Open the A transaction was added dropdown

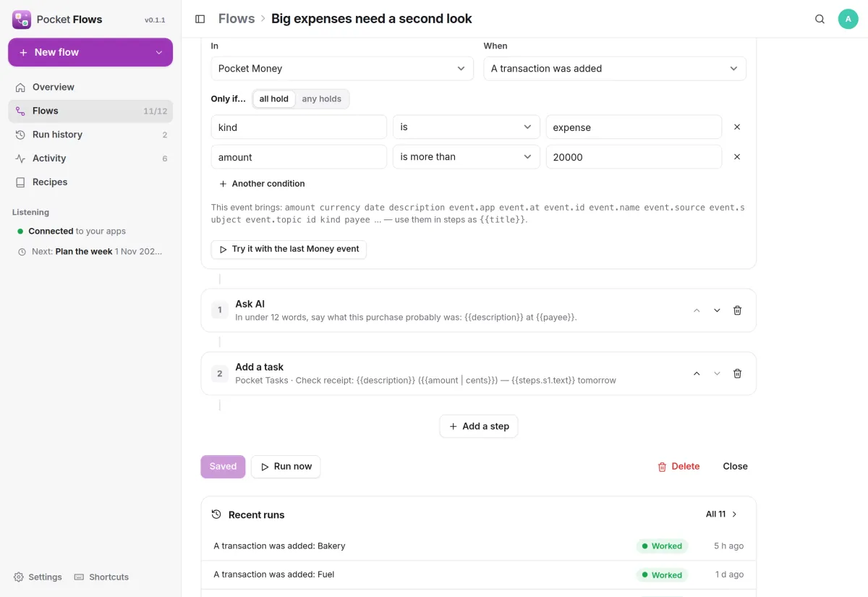[x=615, y=69]
